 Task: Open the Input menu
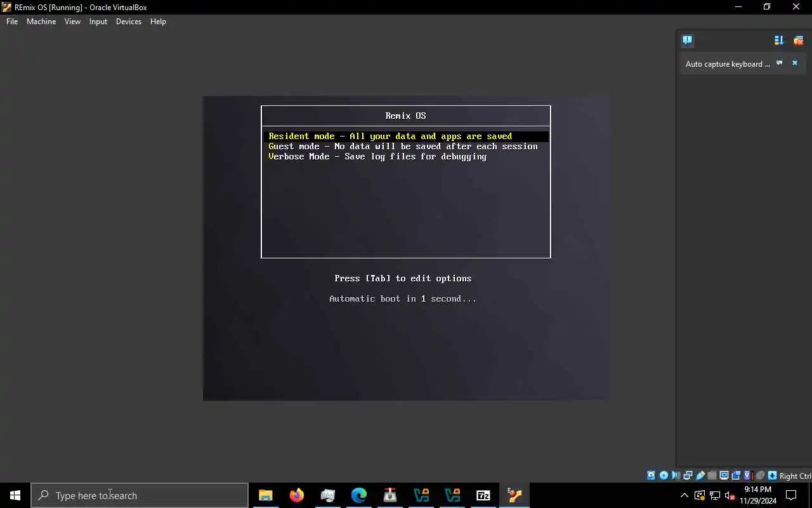click(98, 21)
